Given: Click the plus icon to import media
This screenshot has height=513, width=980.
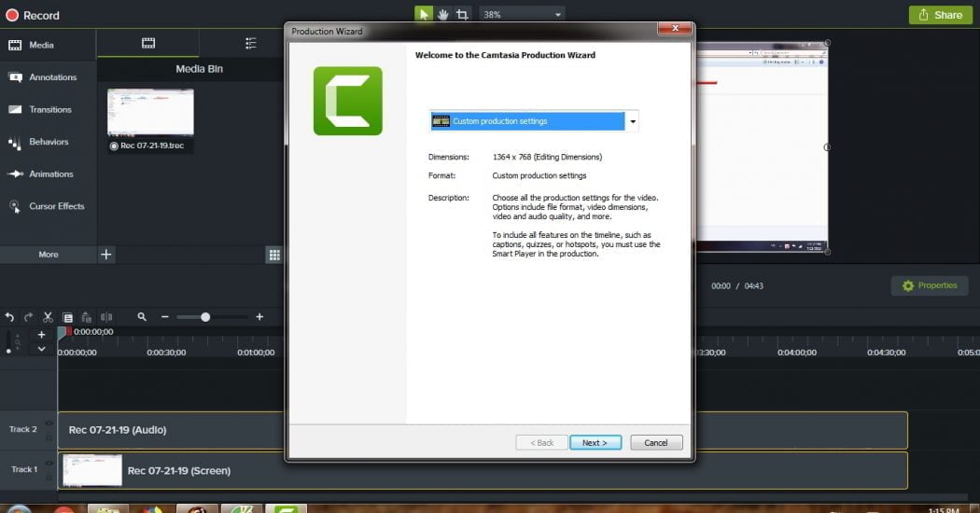Looking at the screenshot, I should pyautogui.click(x=106, y=255).
